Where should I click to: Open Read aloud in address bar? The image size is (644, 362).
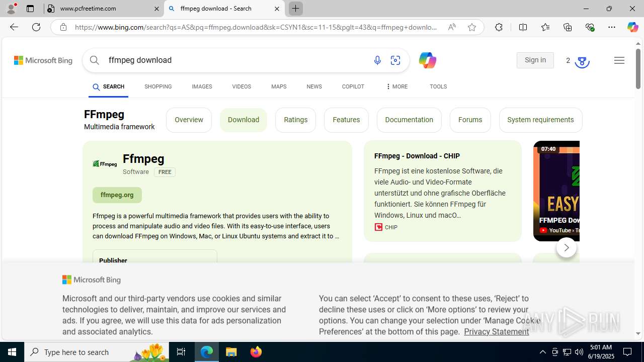(x=452, y=27)
